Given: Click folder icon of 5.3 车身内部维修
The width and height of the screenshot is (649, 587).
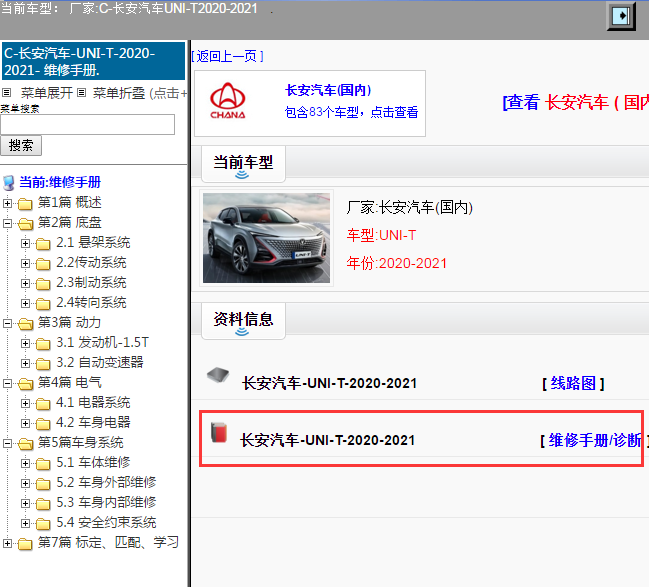Looking at the screenshot, I should click(x=43, y=503).
